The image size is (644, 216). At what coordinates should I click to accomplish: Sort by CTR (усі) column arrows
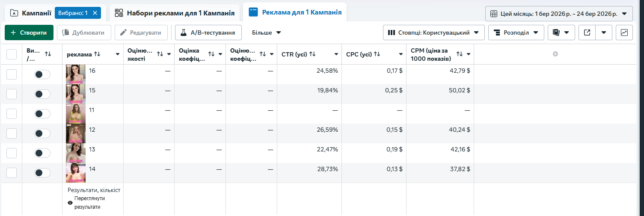(x=312, y=54)
